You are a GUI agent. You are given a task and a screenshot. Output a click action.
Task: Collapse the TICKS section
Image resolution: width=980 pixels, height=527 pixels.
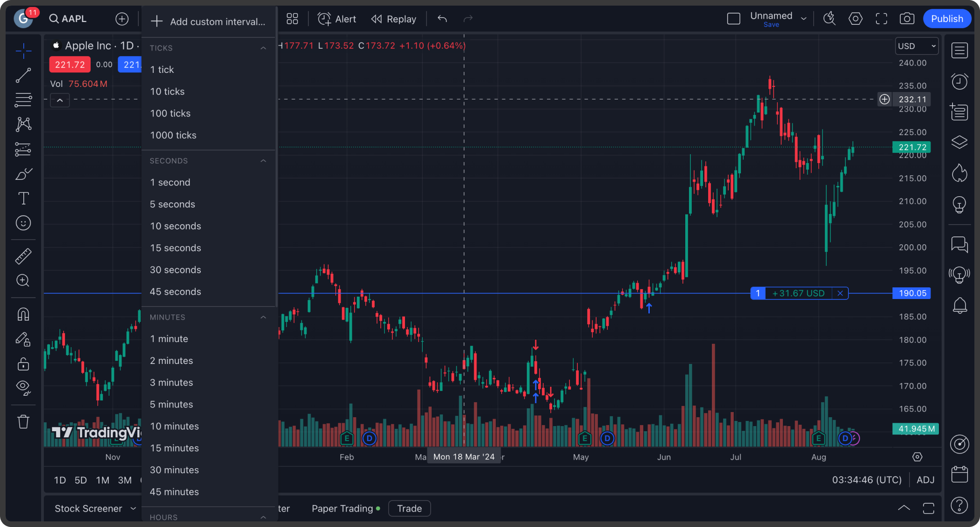pos(263,48)
